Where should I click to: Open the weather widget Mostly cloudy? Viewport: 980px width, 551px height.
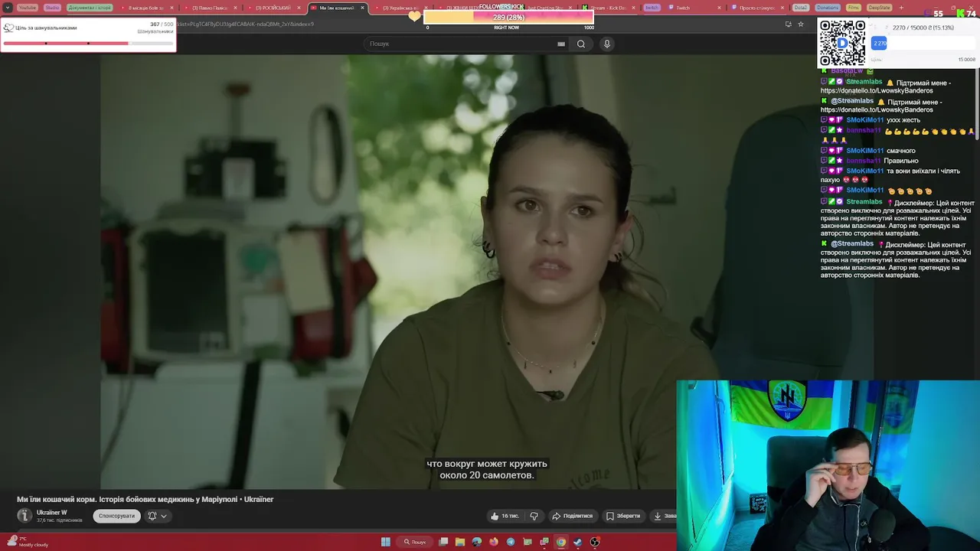pyautogui.click(x=27, y=542)
